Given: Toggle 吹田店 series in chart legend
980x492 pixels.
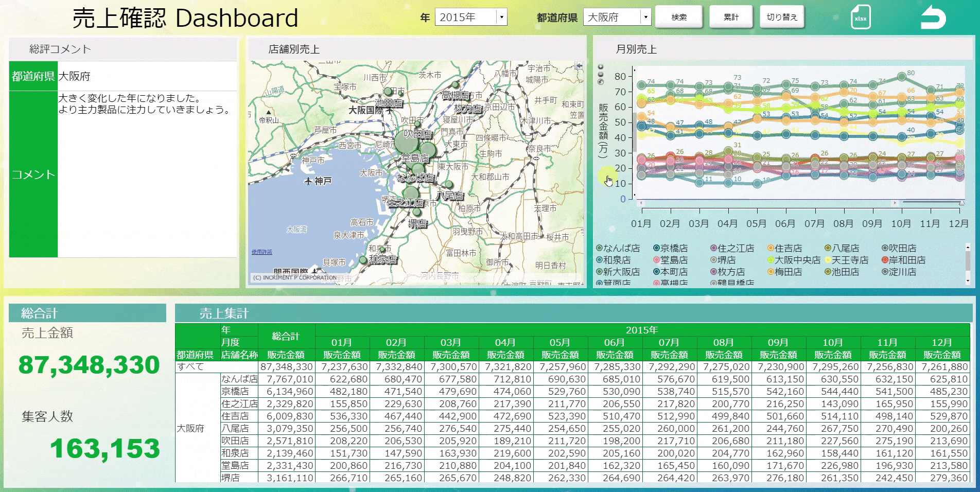Looking at the screenshot, I should [x=899, y=248].
